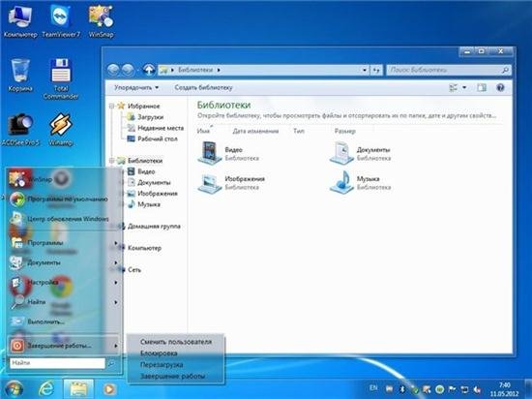Select Недавние места in navigation pane
This screenshot has height=399, width=532.
point(155,128)
